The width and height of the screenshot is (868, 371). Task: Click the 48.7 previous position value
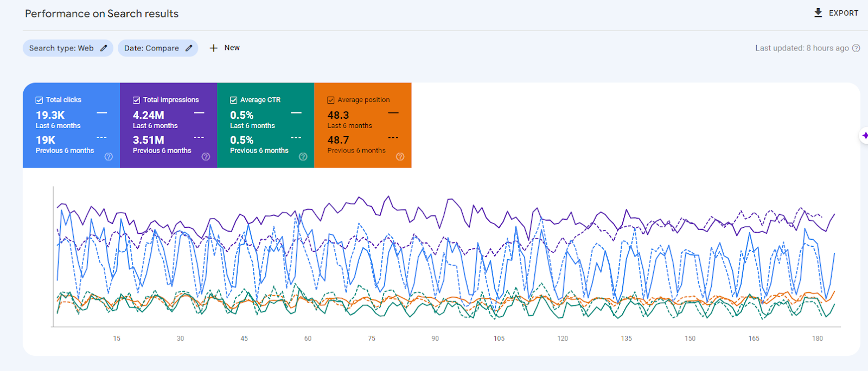(x=338, y=140)
